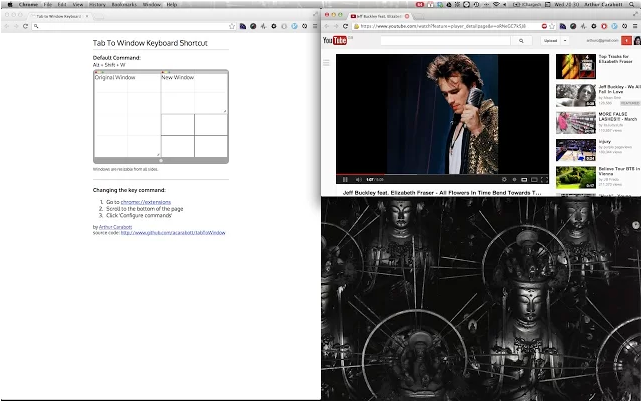Open 'Believe Tour BTS in Vienna' video

coord(576,177)
